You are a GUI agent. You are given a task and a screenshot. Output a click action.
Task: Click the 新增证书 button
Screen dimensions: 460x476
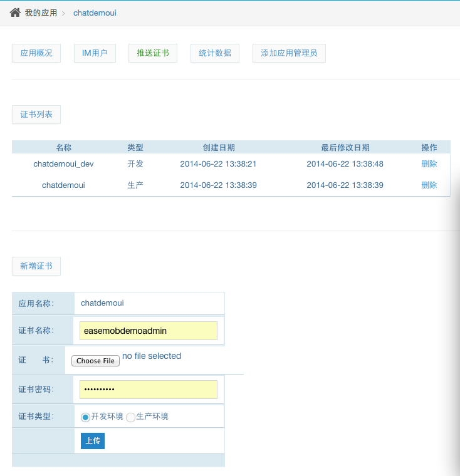click(36, 266)
